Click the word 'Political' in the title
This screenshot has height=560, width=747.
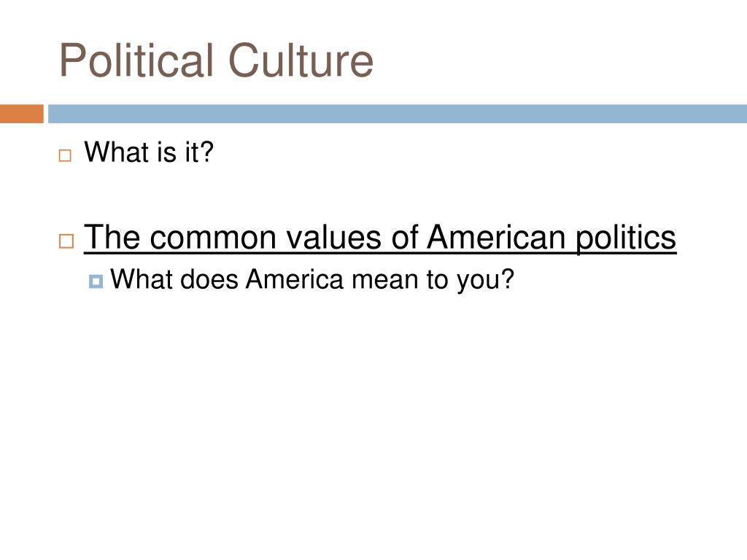tap(136, 61)
